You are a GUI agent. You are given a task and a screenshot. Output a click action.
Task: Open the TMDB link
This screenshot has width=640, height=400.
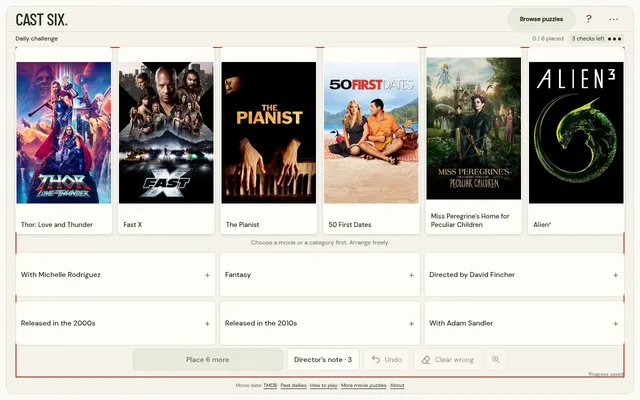click(270, 385)
